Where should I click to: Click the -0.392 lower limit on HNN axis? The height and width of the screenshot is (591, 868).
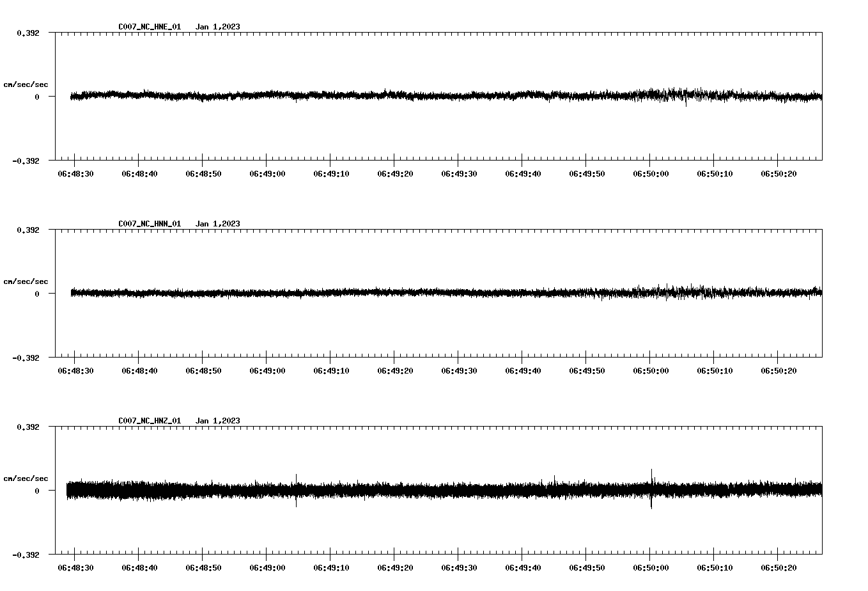[x=26, y=358]
